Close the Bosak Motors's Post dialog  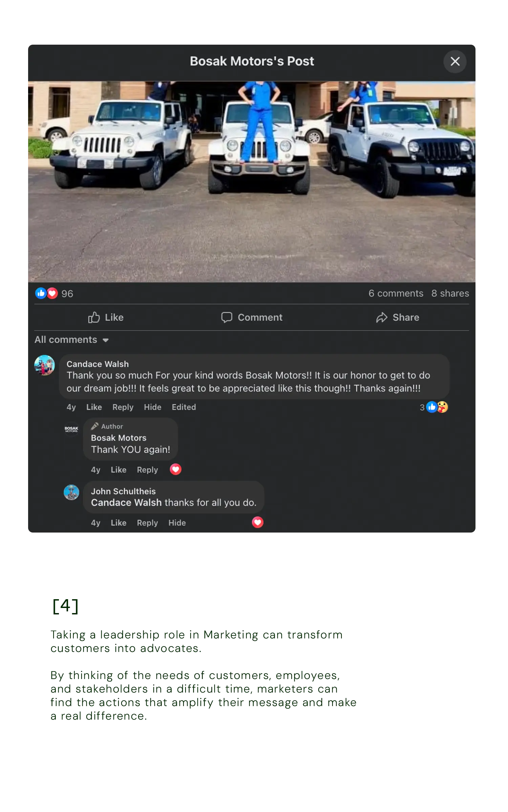coord(455,62)
